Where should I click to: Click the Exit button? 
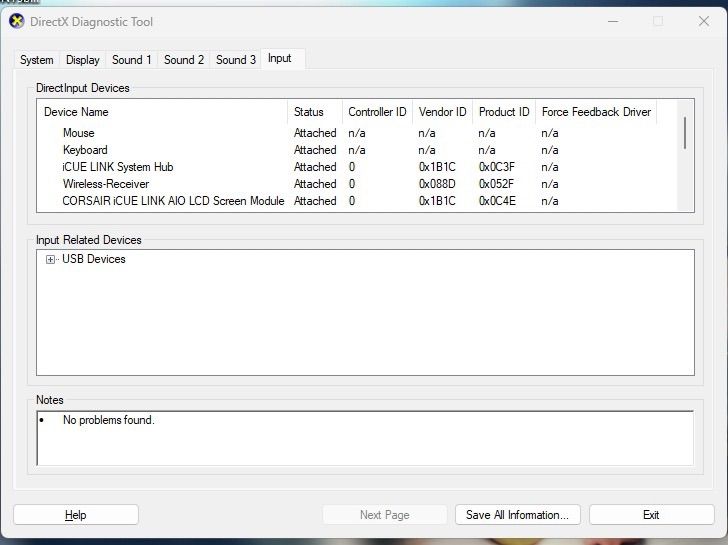[x=651, y=515]
